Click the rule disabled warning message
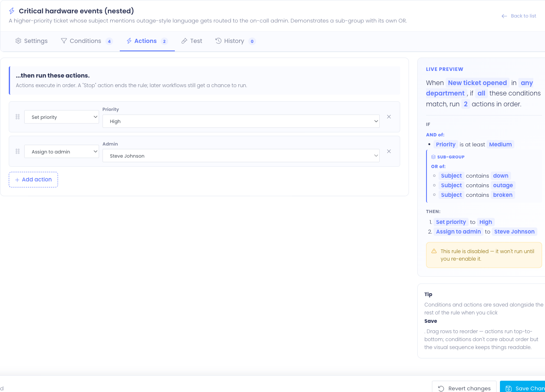This screenshot has width=545, height=392. click(x=484, y=255)
